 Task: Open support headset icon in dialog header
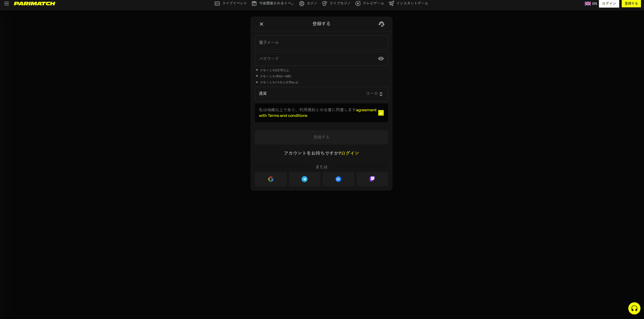(381, 24)
